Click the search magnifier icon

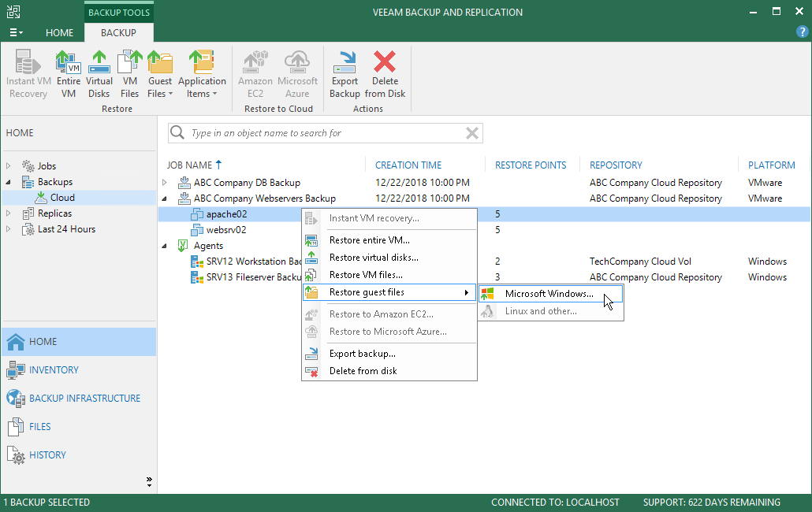pyautogui.click(x=177, y=133)
